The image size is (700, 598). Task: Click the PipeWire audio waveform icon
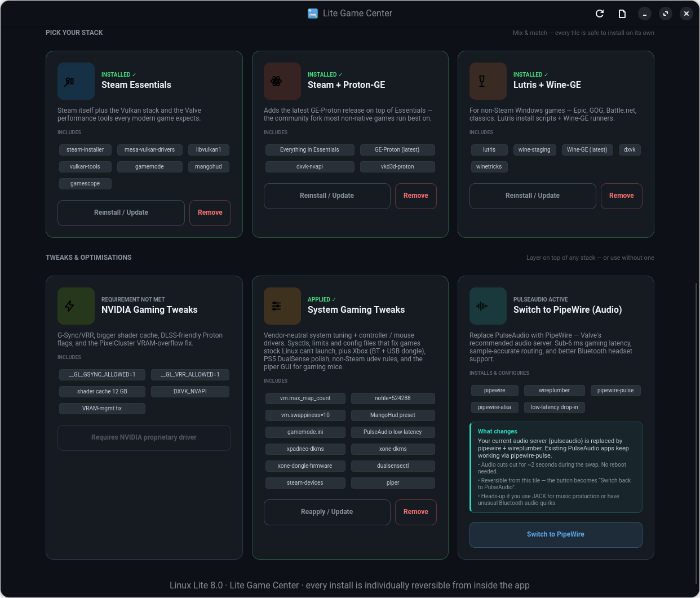tap(488, 306)
